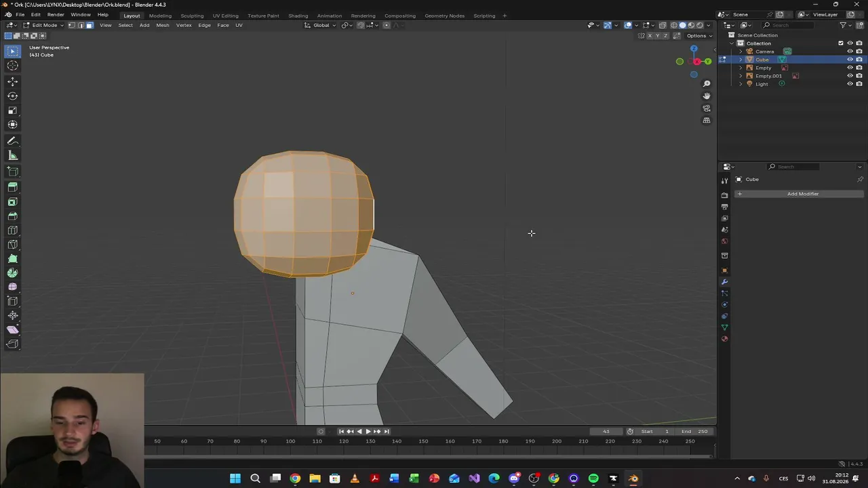Open the viewport Options dropdown
The height and width of the screenshot is (488, 868).
tap(698, 36)
